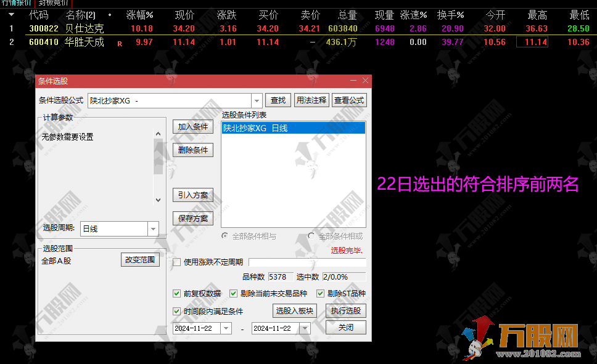The height and width of the screenshot is (364, 597).
Task: Click the 条件选股 dialog minimize icon
Action: [353, 81]
